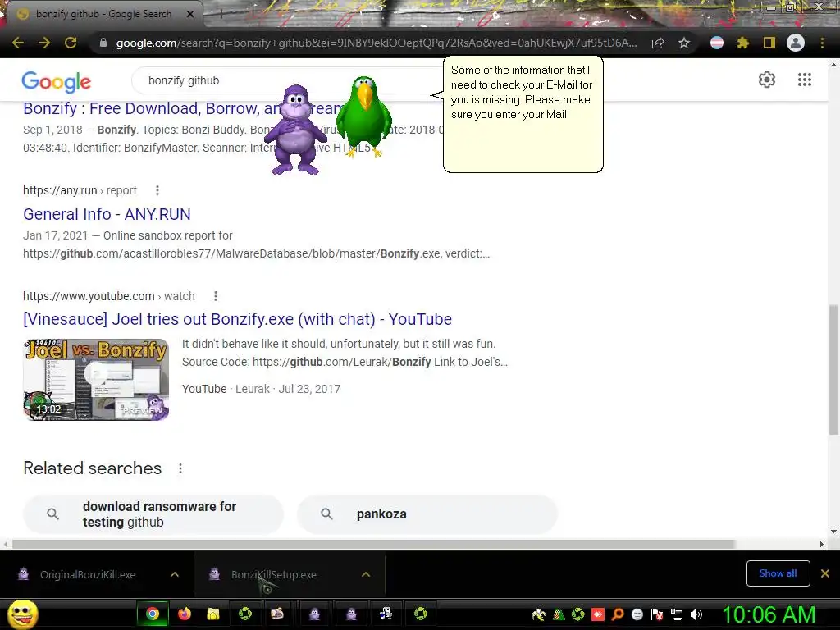Image resolution: width=840 pixels, height=630 pixels.
Task: Open the file explorer taskbar icon
Action: (213, 614)
